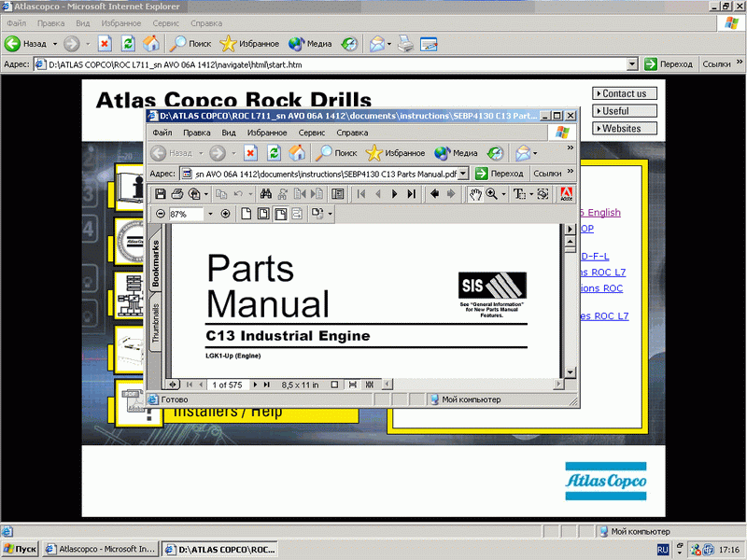This screenshot has height=560, width=747.
Task: Toggle the show/hide navigation pane button
Action: [x=338, y=194]
